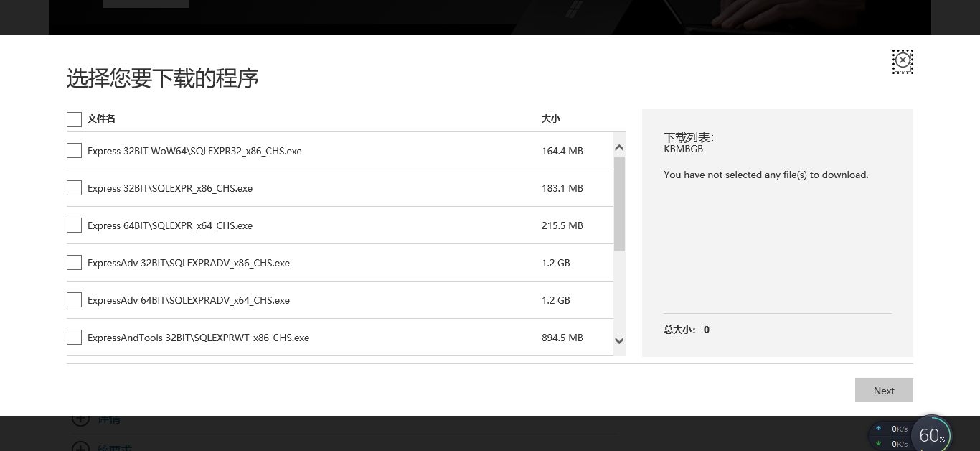Click the file name Express 32BIT WoW64\SQLEXPR32_x86_CHS.exe
The image size is (980, 451).
(x=194, y=151)
